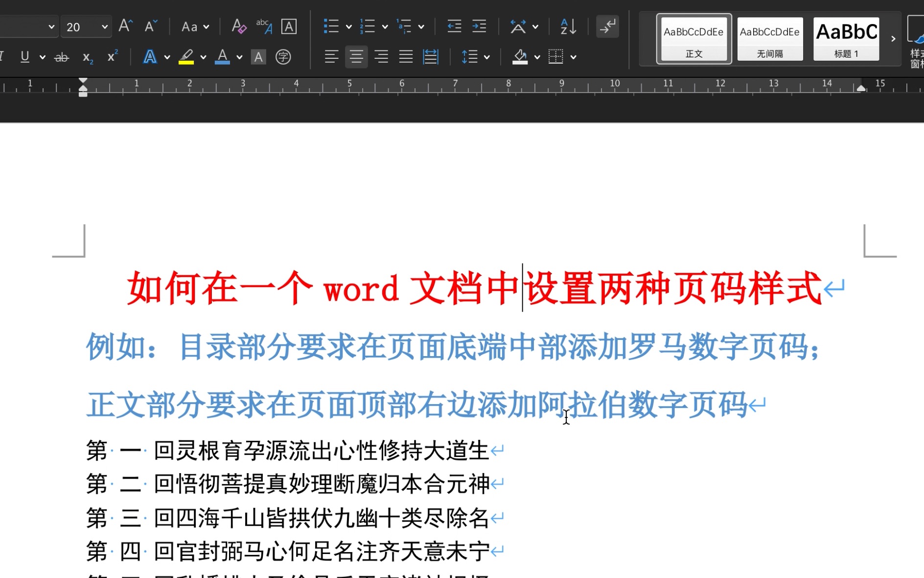Expand underline style dropdown
The image size is (924, 578).
[43, 57]
